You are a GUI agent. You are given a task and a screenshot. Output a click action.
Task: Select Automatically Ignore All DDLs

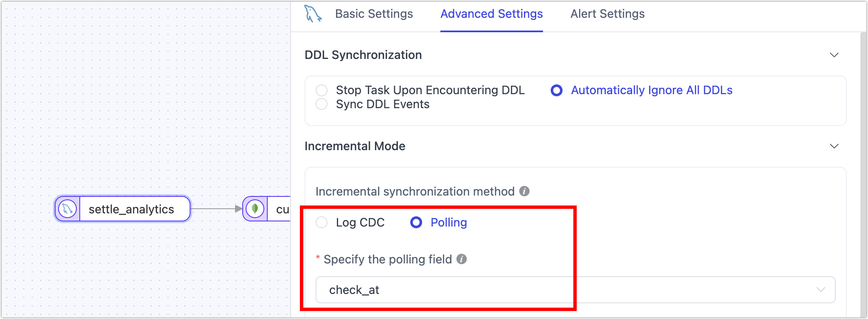coord(556,90)
